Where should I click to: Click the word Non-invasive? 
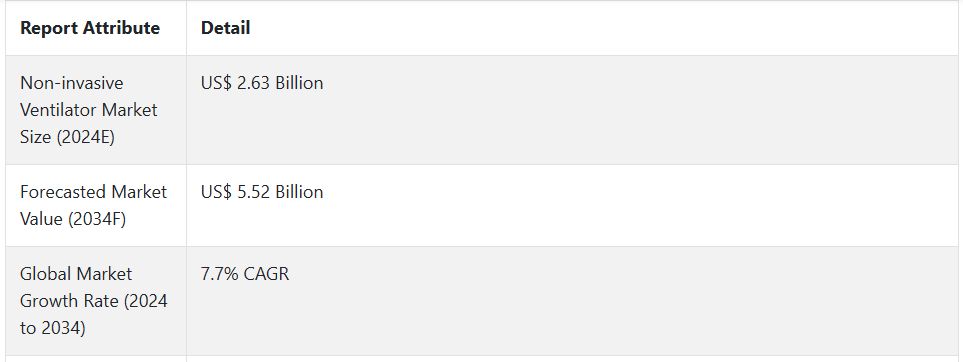[x=72, y=83]
